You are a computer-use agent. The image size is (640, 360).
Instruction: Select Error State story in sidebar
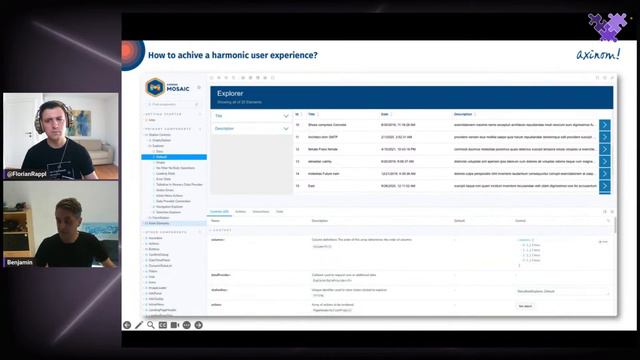(x=163, y=179)
